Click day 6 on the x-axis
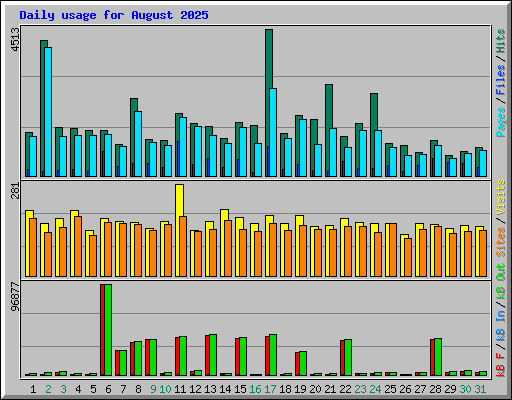 point(108,389)
